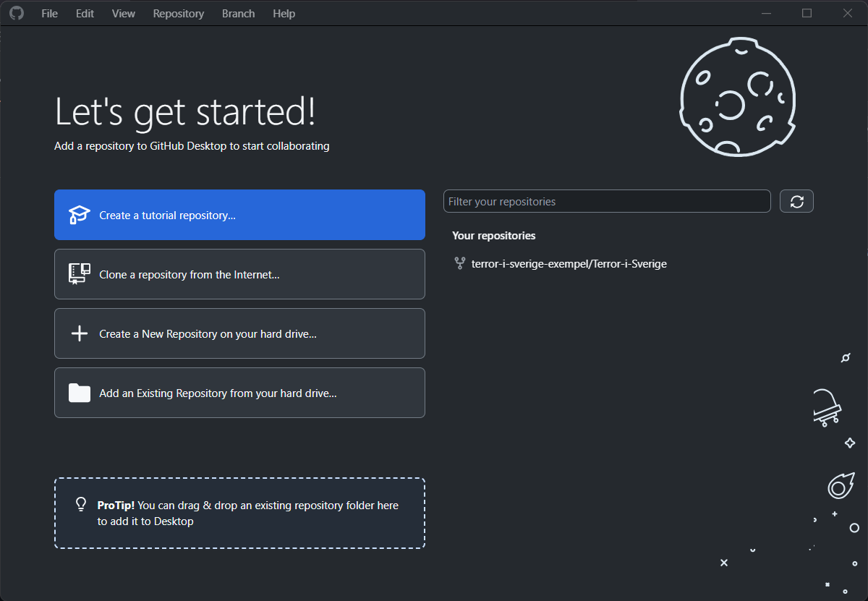
Task: Click the clone repository book icon
Action: click(80, 274)
